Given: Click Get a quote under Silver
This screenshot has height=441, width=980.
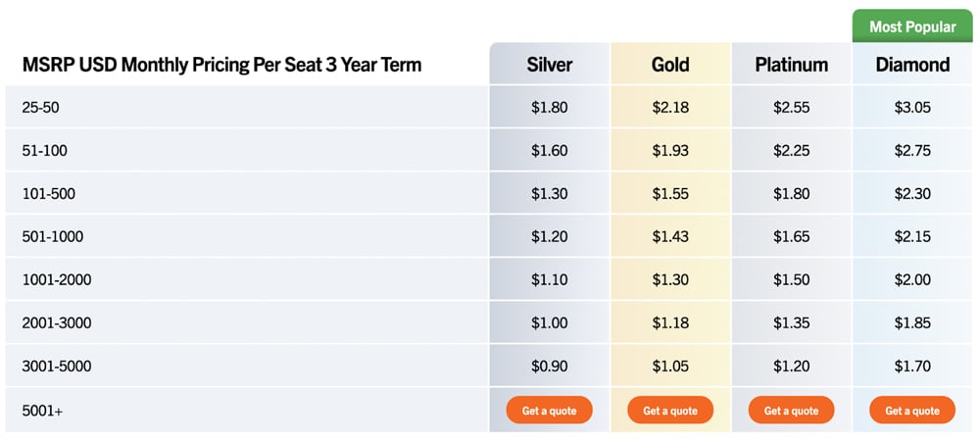Looking at the screenshot, I should point(549,411).
